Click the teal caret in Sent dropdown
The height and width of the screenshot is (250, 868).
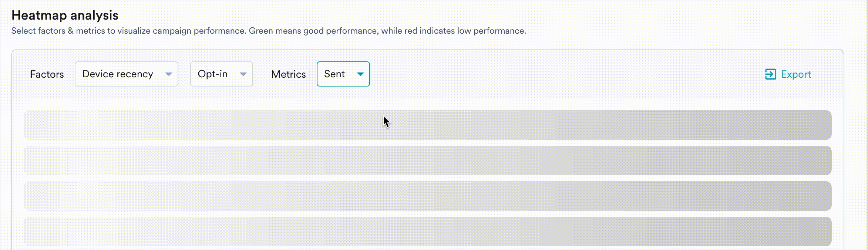pos(360,74)
